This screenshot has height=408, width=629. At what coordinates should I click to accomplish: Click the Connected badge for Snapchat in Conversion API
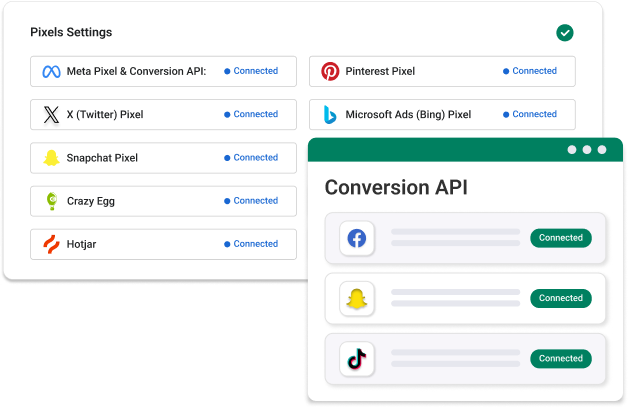[x=561, y=298]
